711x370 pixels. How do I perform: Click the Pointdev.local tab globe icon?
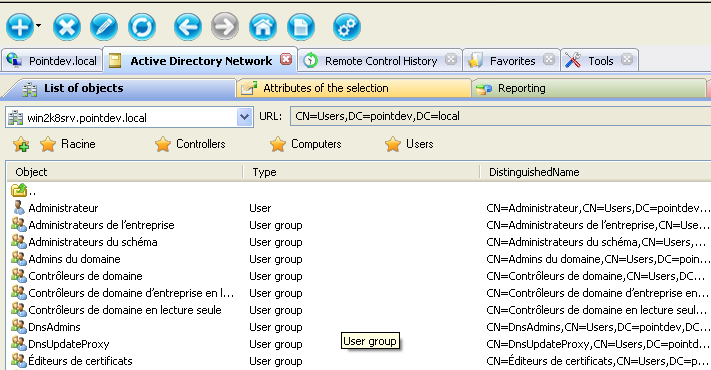14,60
